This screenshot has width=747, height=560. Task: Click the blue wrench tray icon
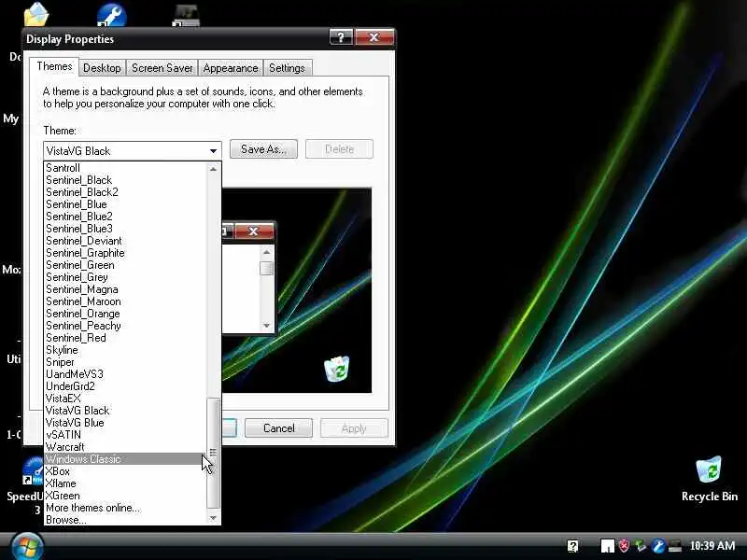point(658,545)
